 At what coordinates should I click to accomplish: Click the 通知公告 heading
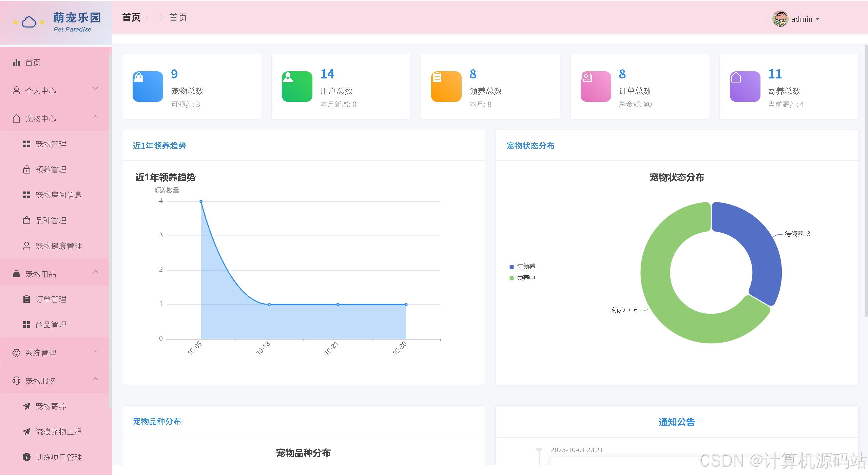[677, 422]
